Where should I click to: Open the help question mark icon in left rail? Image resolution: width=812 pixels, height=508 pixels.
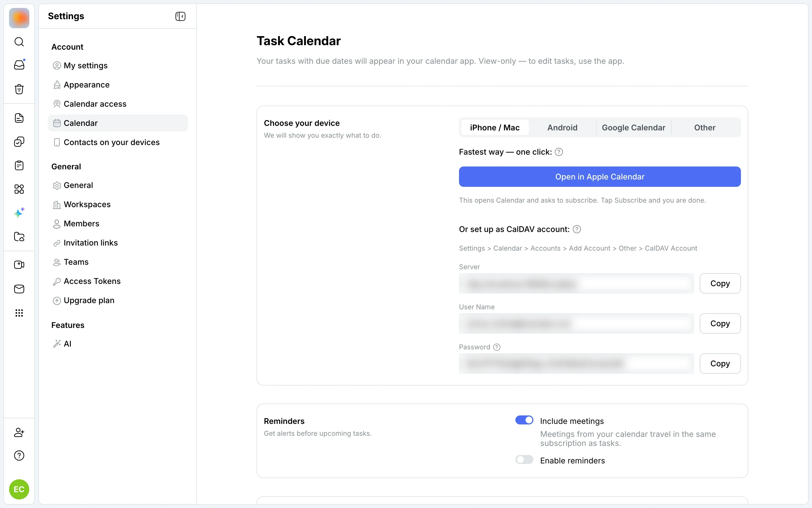(19, 456)
